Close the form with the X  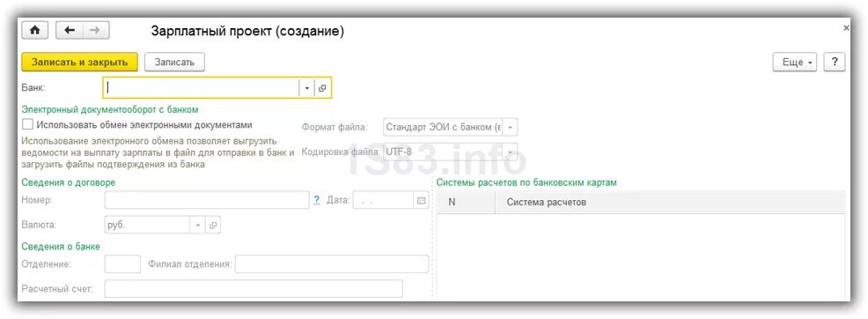click(x=845, y=27)
